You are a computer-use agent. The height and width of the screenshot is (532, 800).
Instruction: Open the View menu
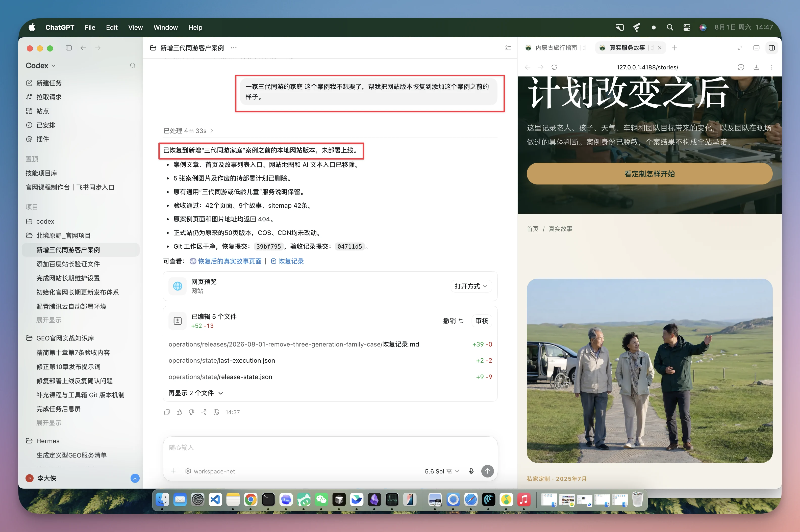point(135,28)
